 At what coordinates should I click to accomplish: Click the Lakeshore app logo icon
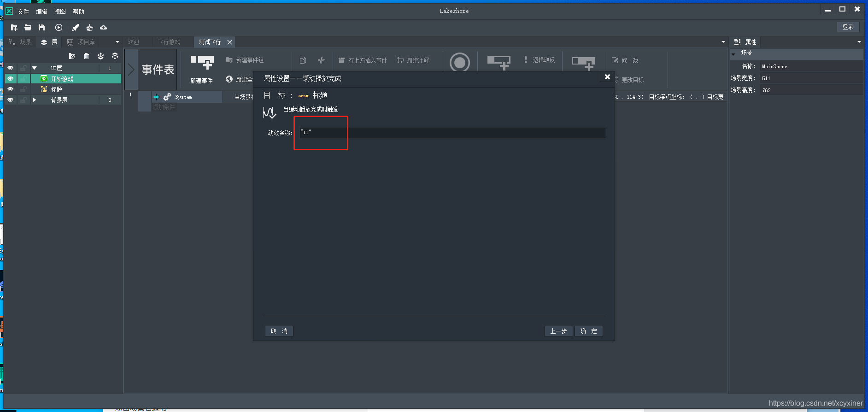click(9, 11)
